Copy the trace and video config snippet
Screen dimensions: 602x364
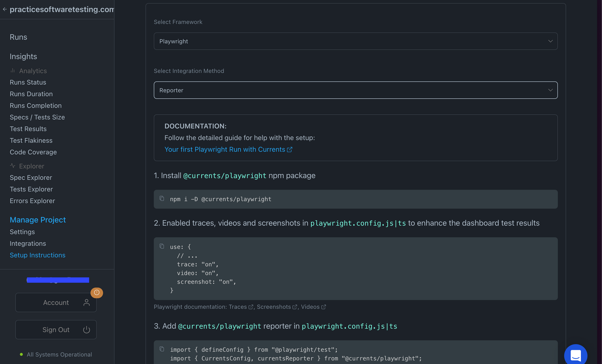pyautogui.click(x=162, y=246)
